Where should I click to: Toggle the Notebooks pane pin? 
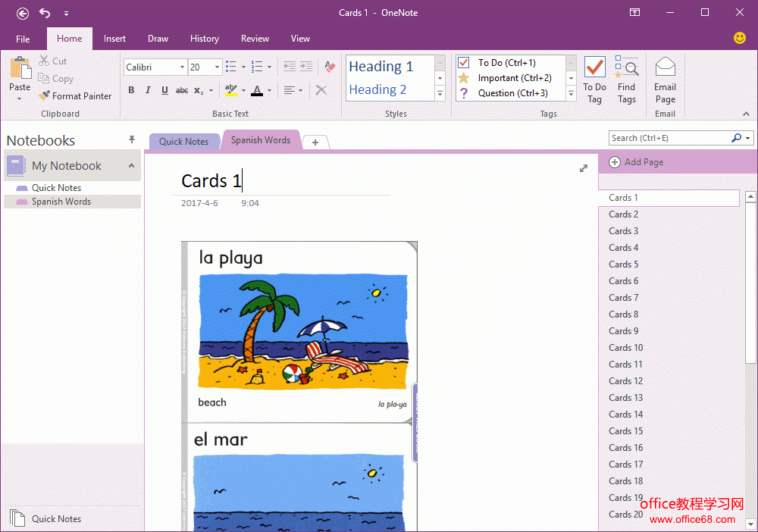[x=131, y=139]
